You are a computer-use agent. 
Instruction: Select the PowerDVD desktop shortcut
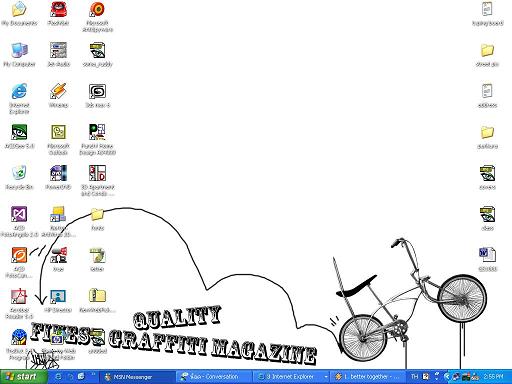click(x=59, y=178)
